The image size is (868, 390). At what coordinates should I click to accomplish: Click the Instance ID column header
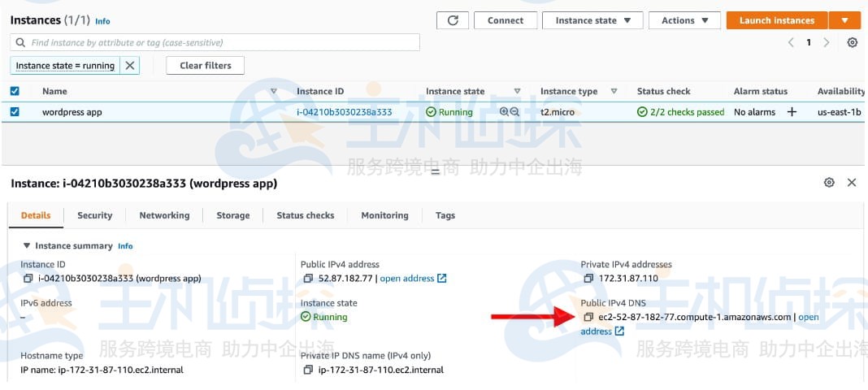pyautogui.click(x=320, y=91)
